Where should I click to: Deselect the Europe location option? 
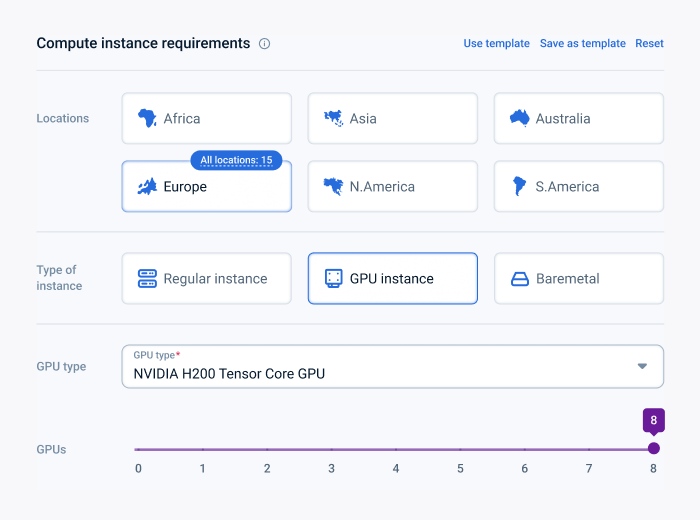206,187
